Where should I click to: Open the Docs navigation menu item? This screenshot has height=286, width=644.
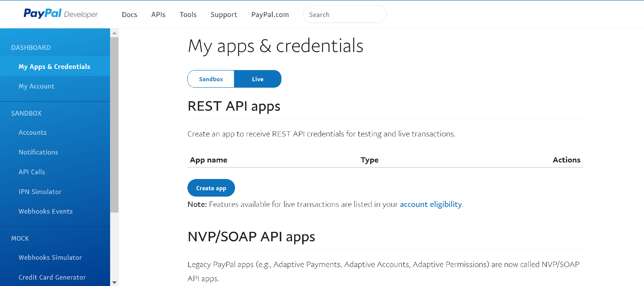point(130,14)
